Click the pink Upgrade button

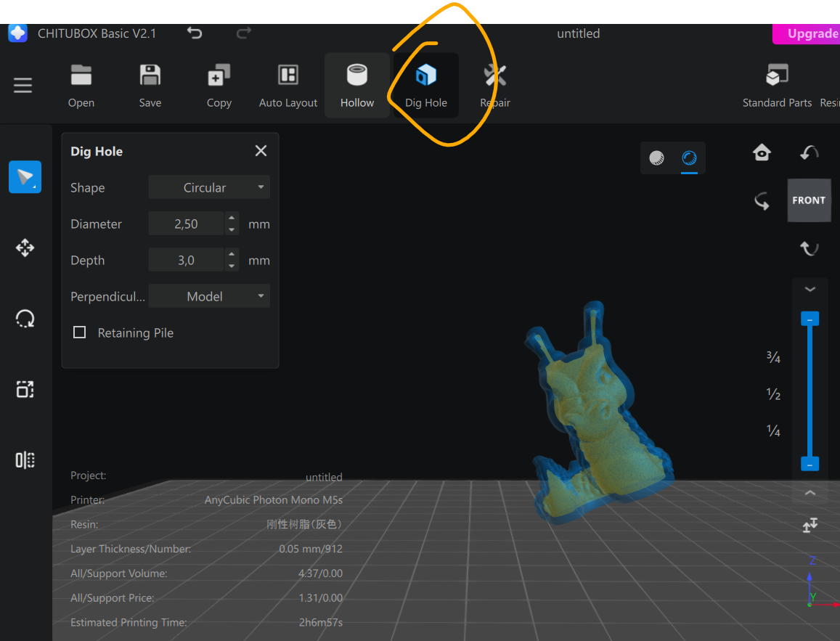click(x=807, y=33)
